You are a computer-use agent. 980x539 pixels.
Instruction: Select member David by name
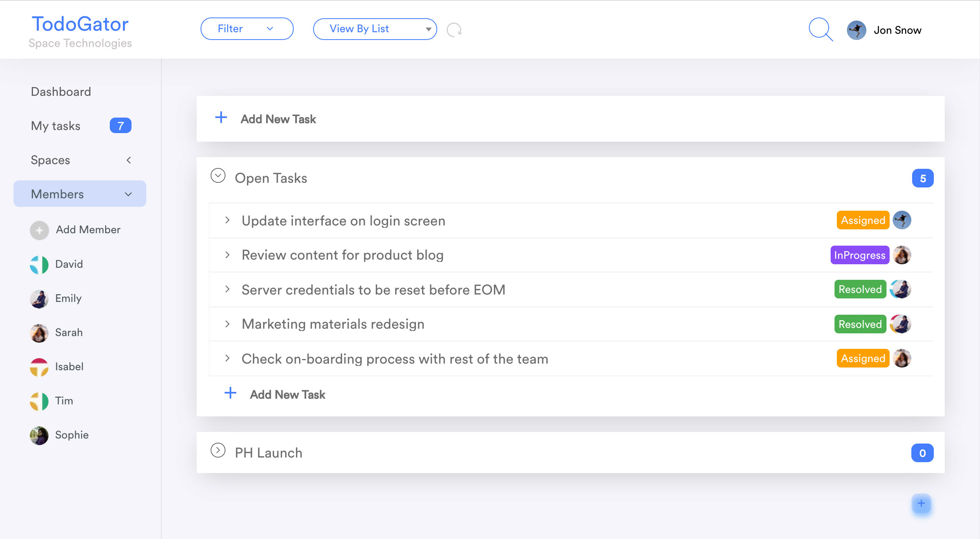click(x=69, y=264)
